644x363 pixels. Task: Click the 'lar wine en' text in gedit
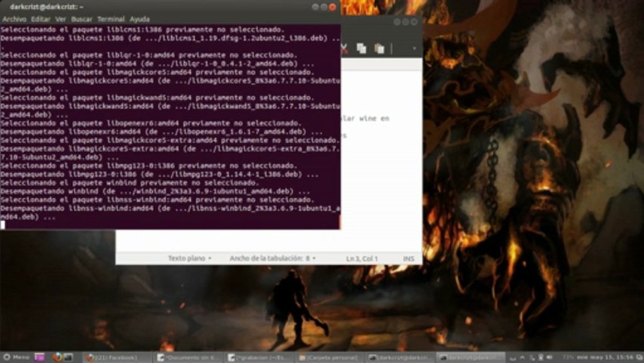coord(366,118)
